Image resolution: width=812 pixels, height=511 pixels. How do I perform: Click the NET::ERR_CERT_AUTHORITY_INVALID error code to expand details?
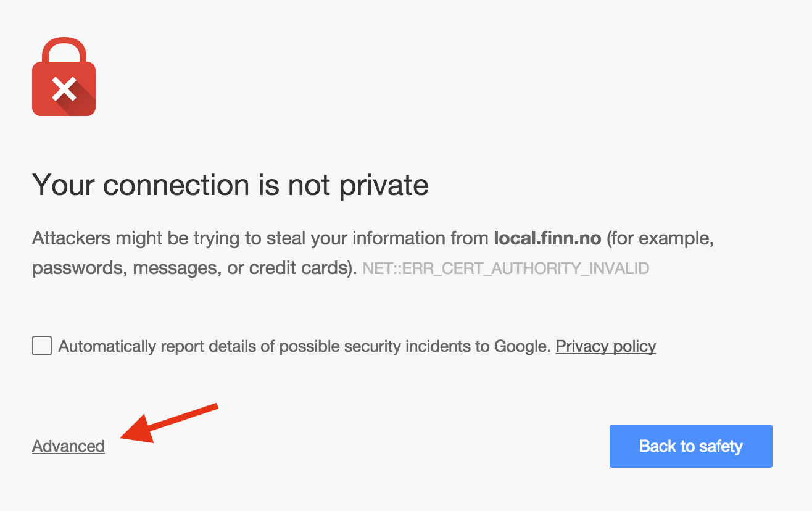(x=506, y=269)
